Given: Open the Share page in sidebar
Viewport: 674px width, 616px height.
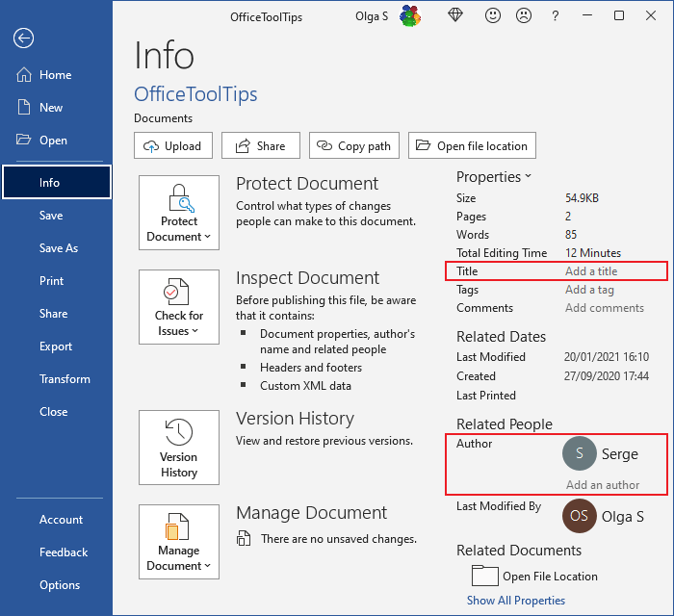Looking at the screenshot, I should 53,313.
